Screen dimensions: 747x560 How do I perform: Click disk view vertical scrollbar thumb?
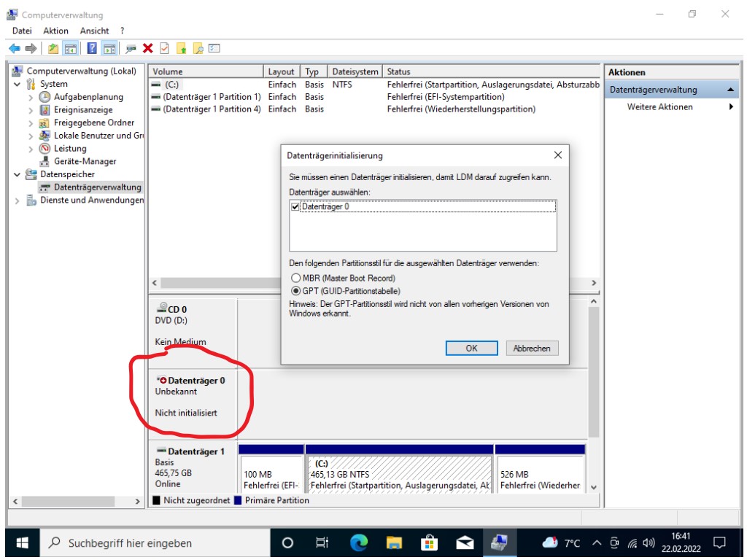(x=593, y=372)
